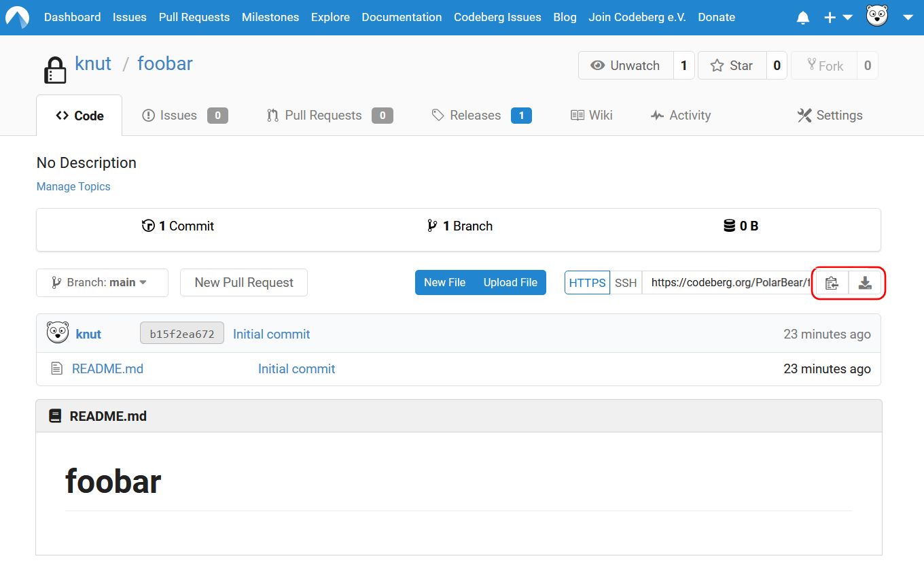Star the foobar repository
924x567 pixels.
click(x=732, y=66)
